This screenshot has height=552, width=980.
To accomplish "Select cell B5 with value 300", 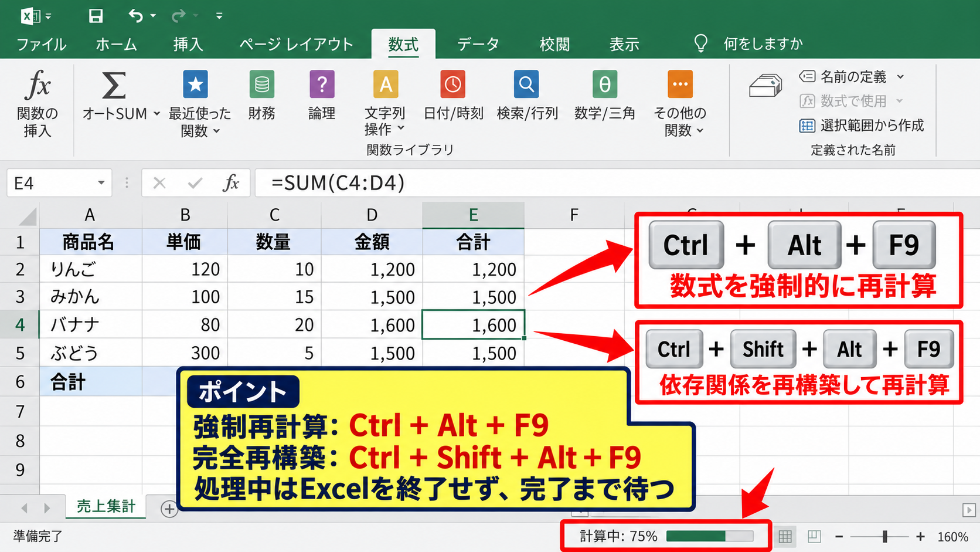I will (185, 353).
